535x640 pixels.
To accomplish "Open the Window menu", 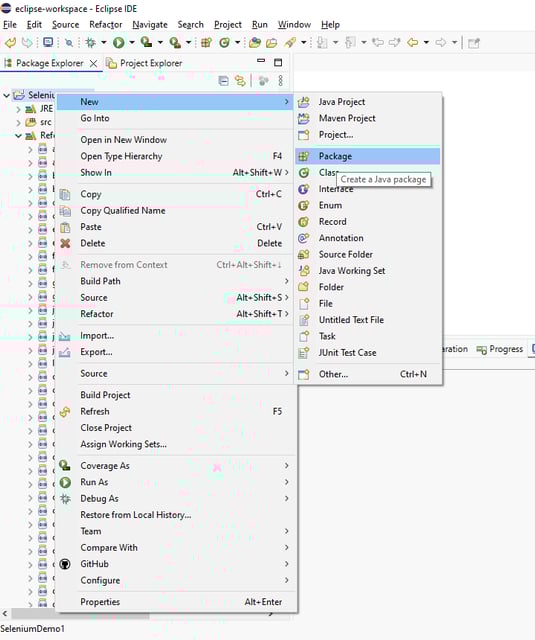I will (294, 24).
